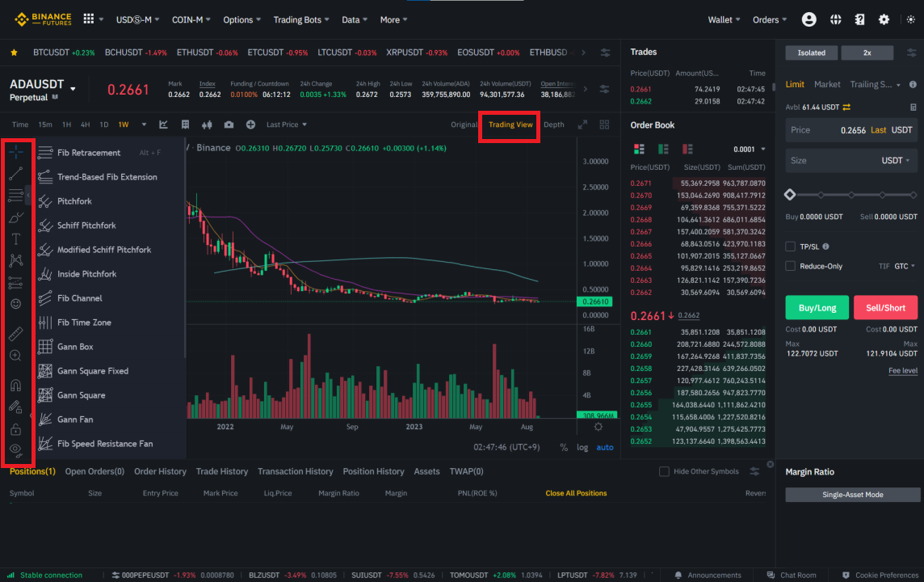Expand the chart to fullscreen
The image size is (924, 582).
click(582, 124)
